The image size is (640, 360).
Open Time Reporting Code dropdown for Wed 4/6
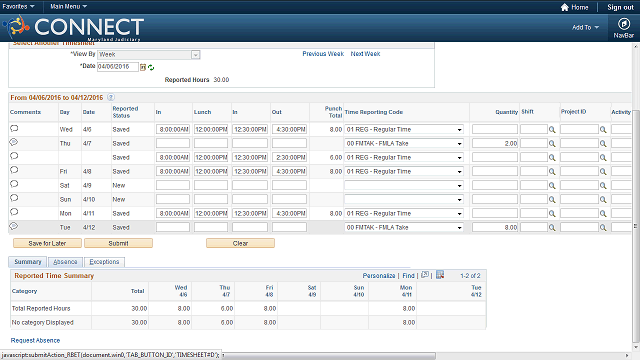pos(404,129)
